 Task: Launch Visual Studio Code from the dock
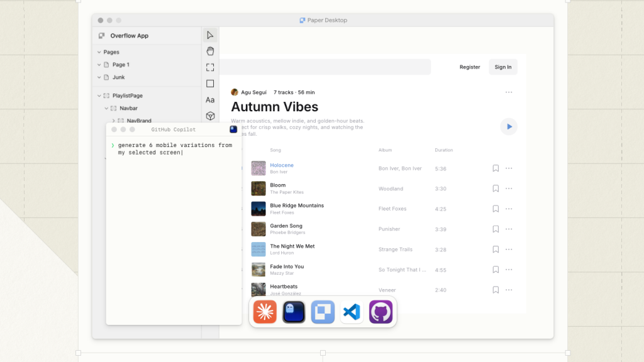pos(352,312)
